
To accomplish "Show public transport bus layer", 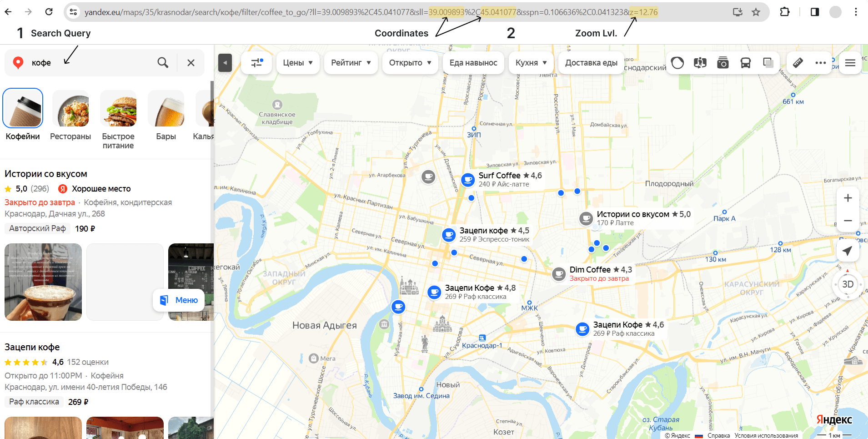I will tap(746, 63).
